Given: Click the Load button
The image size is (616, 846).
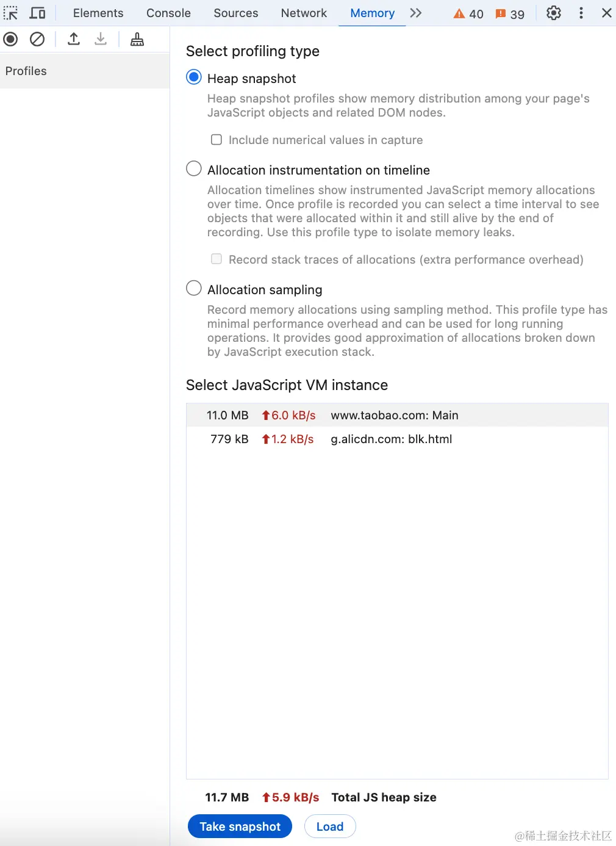Looking at the screenshot, I should pyautogui.click(x=330, y=826).
